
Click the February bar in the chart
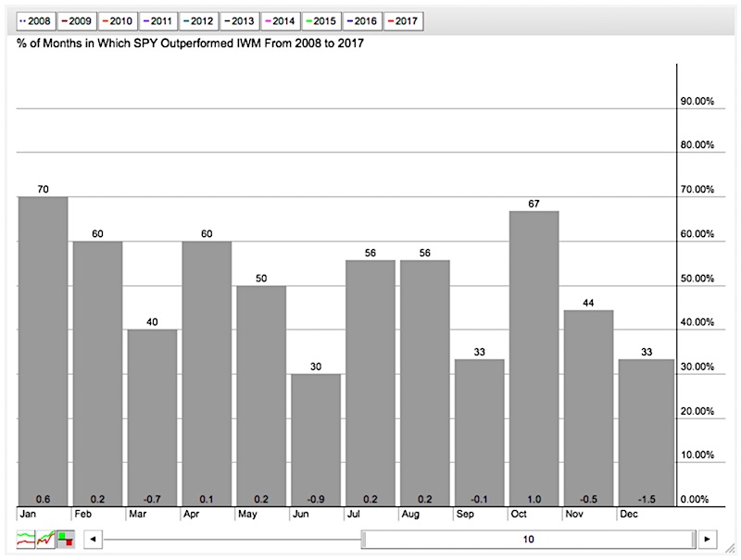97,374
